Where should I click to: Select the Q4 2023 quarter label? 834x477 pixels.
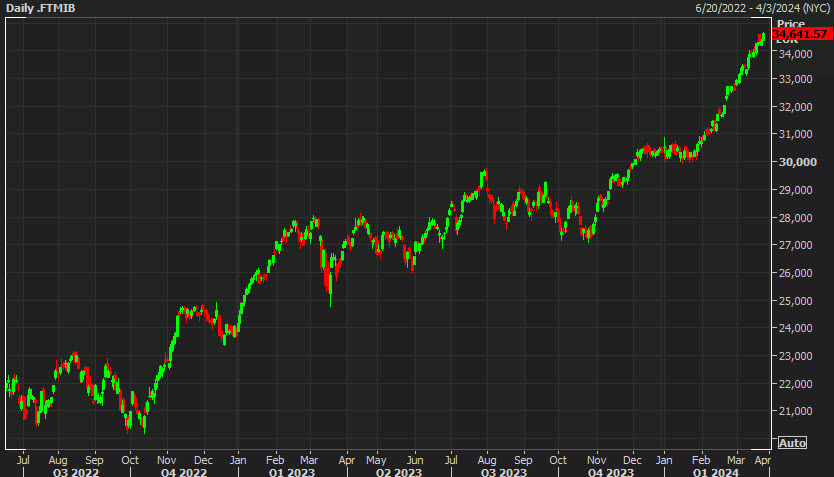[611, 472]
